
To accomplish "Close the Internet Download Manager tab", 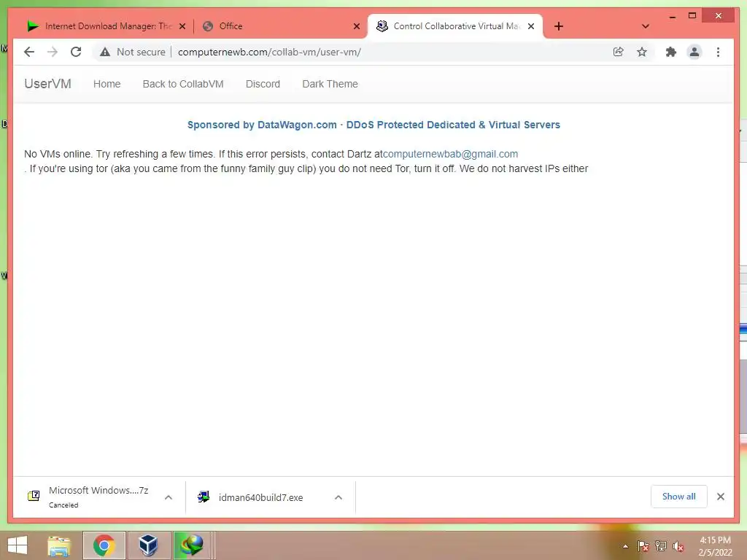I will click(182, 26).
